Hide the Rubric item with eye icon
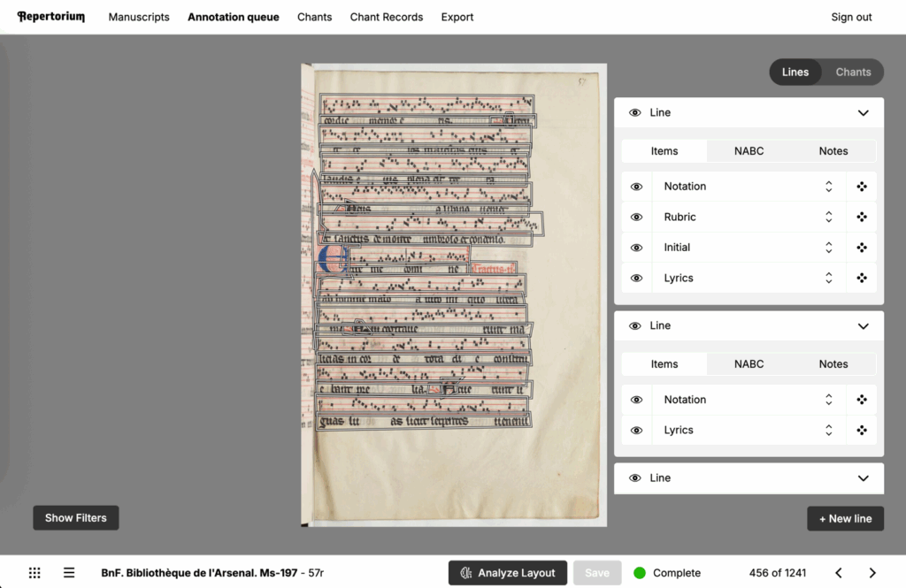This screenshot has width=906, height=588. [x=635, y=217]
